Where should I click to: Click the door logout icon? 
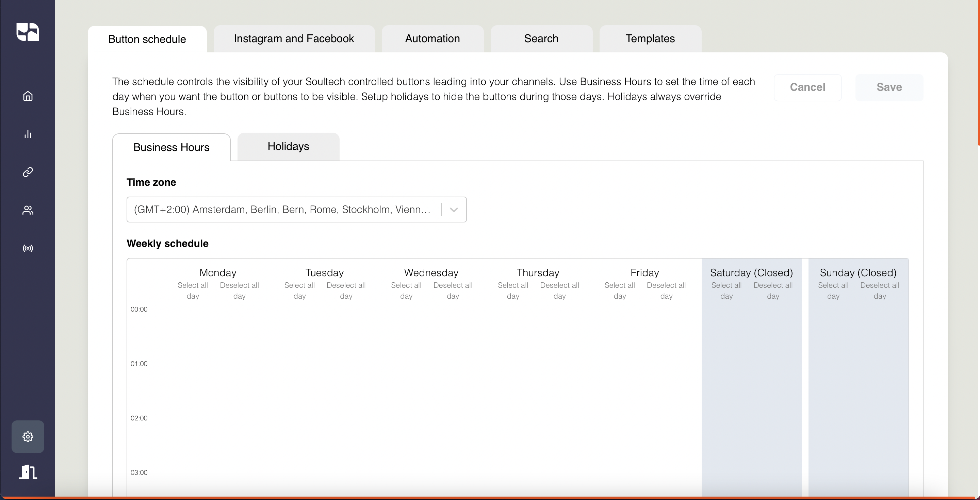click(x=28, y=472)
